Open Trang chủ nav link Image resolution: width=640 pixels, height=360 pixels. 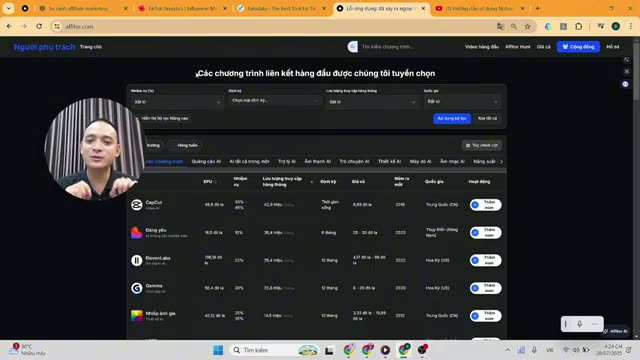pos(91,47)
